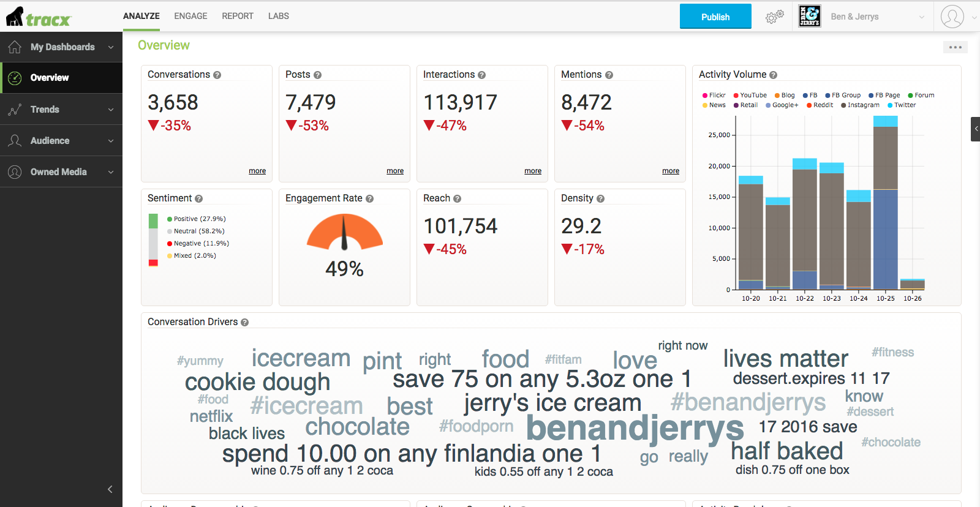Open the REPORT tab
Viewport: 980px width, 507px height.
[238, 16]
